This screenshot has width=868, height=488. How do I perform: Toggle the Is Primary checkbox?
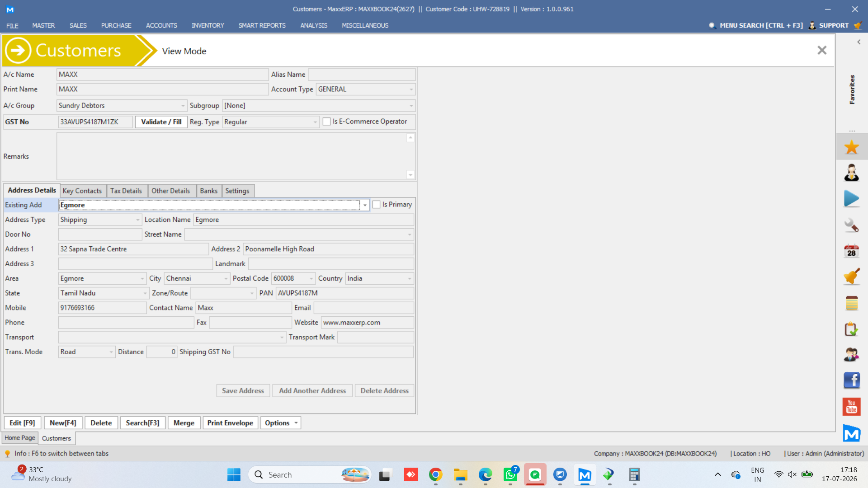click(376, 205)
